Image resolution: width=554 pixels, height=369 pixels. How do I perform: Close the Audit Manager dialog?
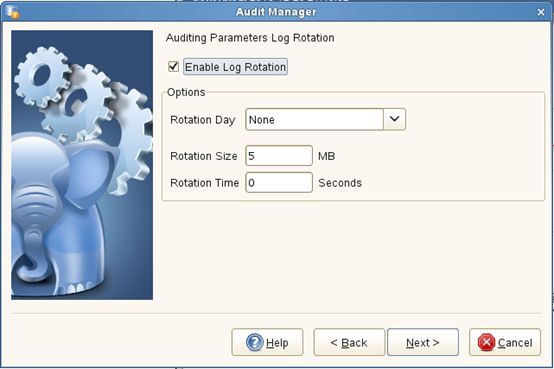[541, 12]
